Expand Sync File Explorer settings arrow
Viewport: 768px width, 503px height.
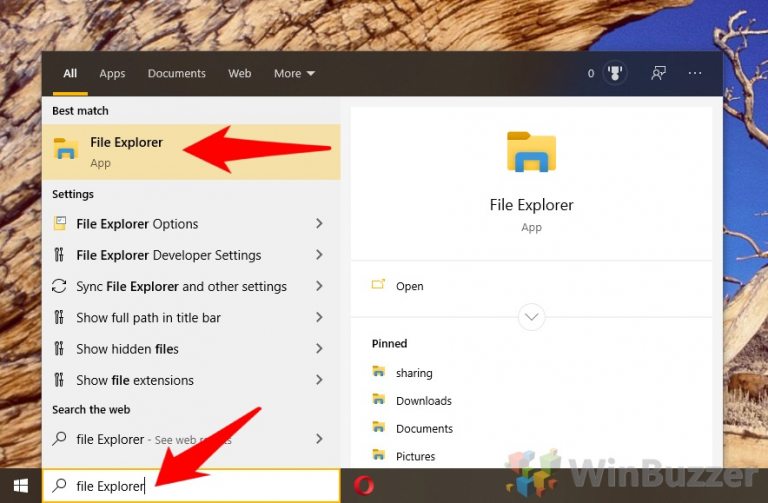[x=319, y=286]
